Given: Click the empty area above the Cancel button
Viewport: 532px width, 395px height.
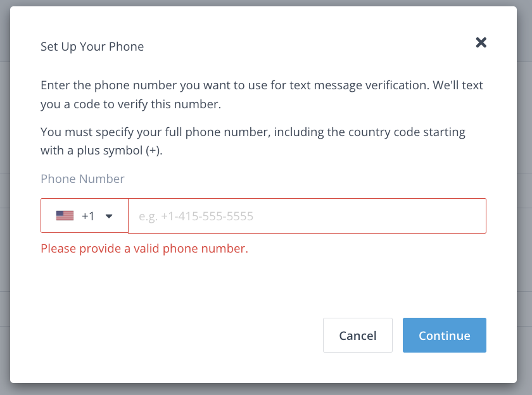Looking at the screenshot, I should 357,285.
